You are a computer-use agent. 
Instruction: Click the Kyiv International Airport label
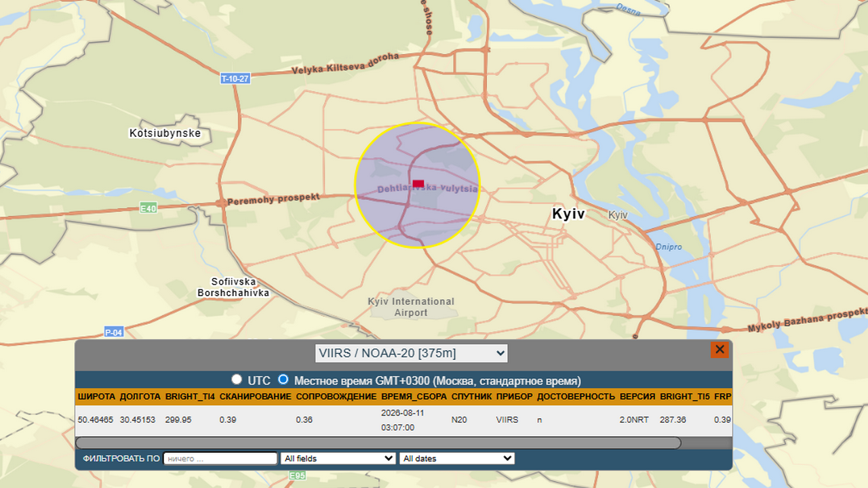click(x=411, y=307)
